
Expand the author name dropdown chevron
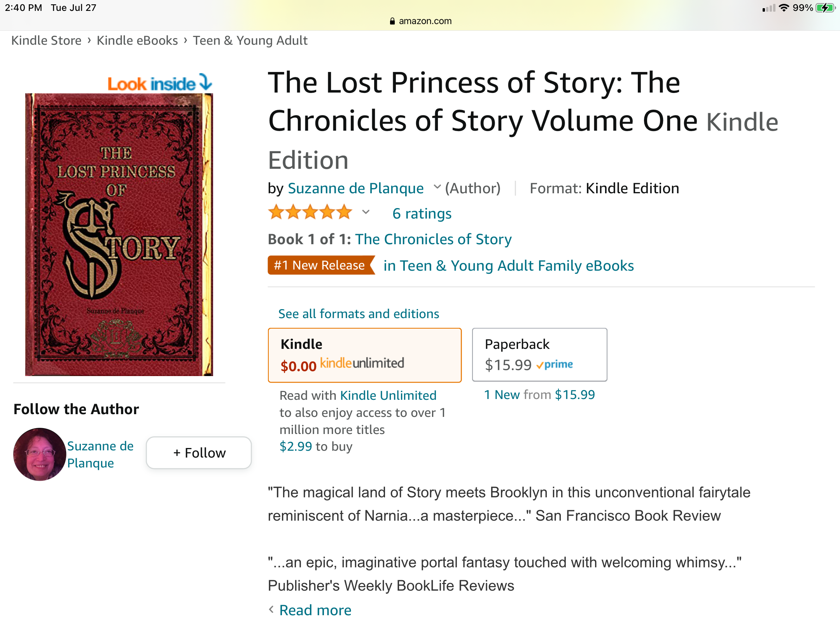point(437,187)
